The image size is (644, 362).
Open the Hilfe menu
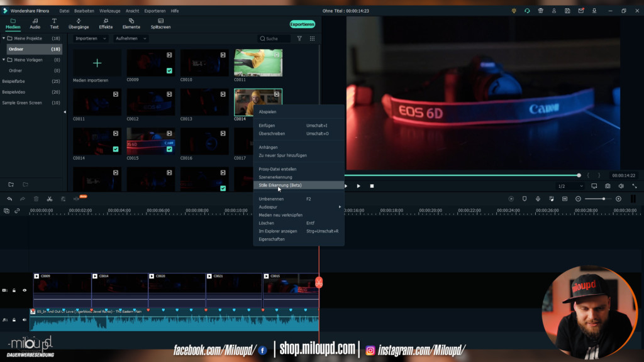point(175,11)
